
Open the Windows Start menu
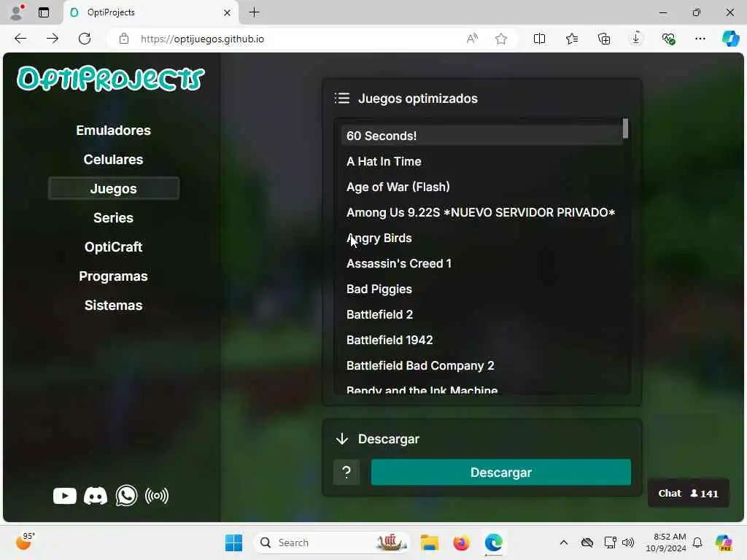pyautogui.click(x=233, y=542)
